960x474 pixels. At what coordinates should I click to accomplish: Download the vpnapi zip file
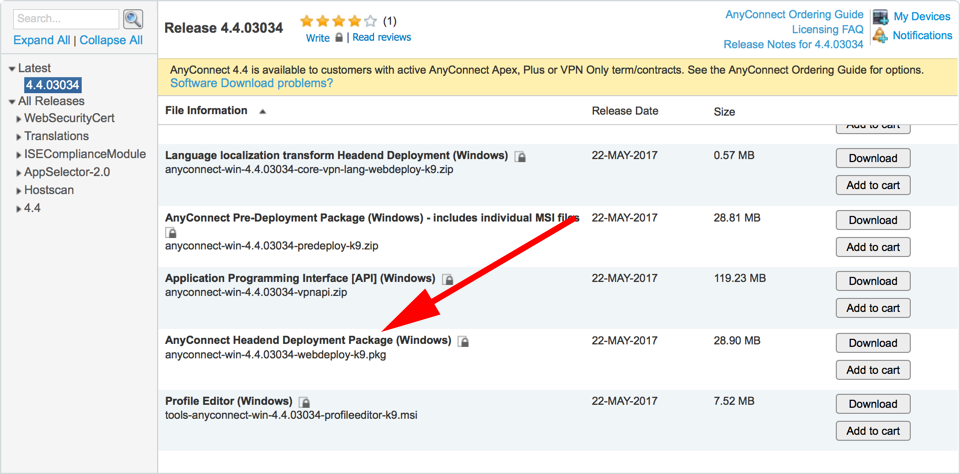873,281
